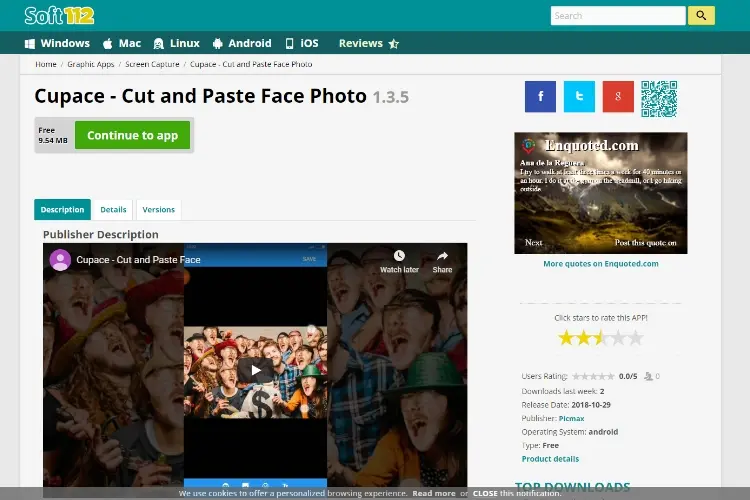The height and width of the screenshot is (500, 750).
Task: Open the Product details link
Action: pyautogui.click(x=550, y=459)
